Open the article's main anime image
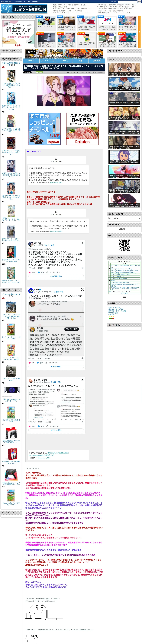The width and height of the screenshot is (142, 644). (x=63, y=90)
